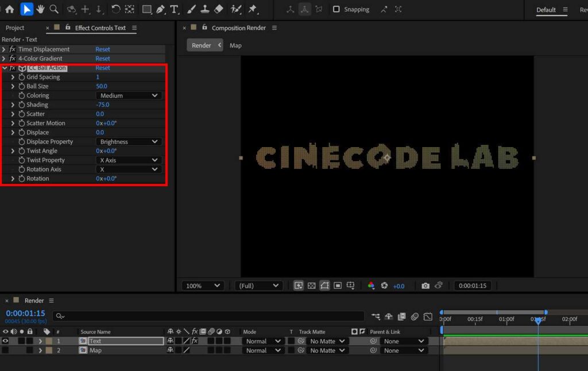
Task: Expand the Time Displacement effect
Action: tap(4, 49)
